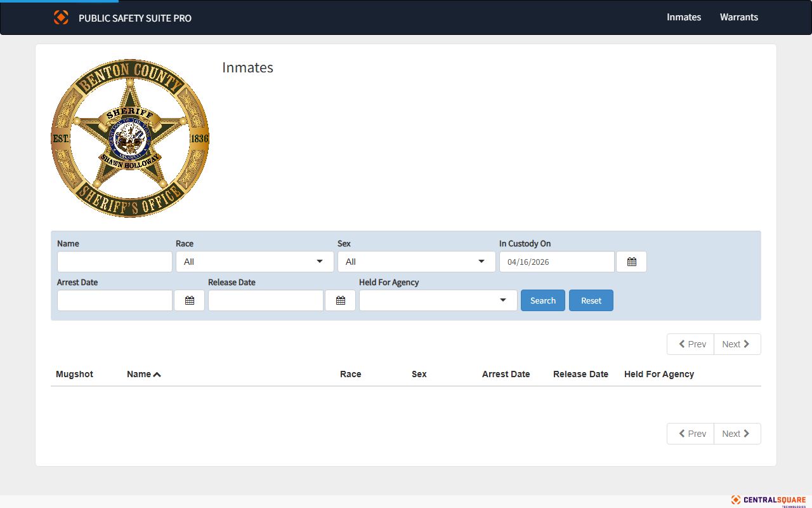Click the In Custody On date field
812x508 pixels.
pyautogui.click(x=556, y=262)
